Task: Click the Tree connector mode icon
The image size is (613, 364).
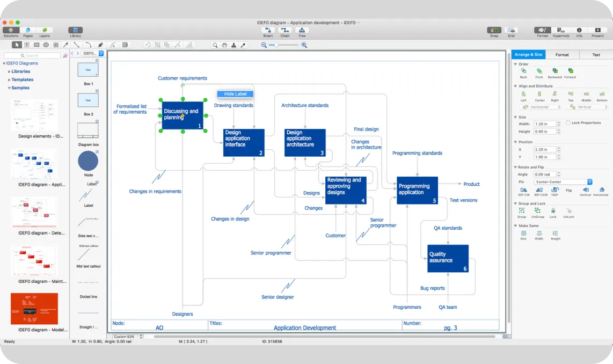Action: 302,30
